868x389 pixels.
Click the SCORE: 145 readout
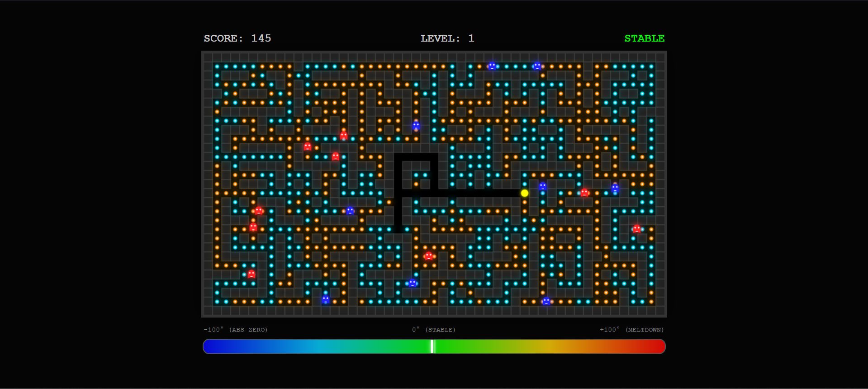pyautogui.click(x=237, y=38)
